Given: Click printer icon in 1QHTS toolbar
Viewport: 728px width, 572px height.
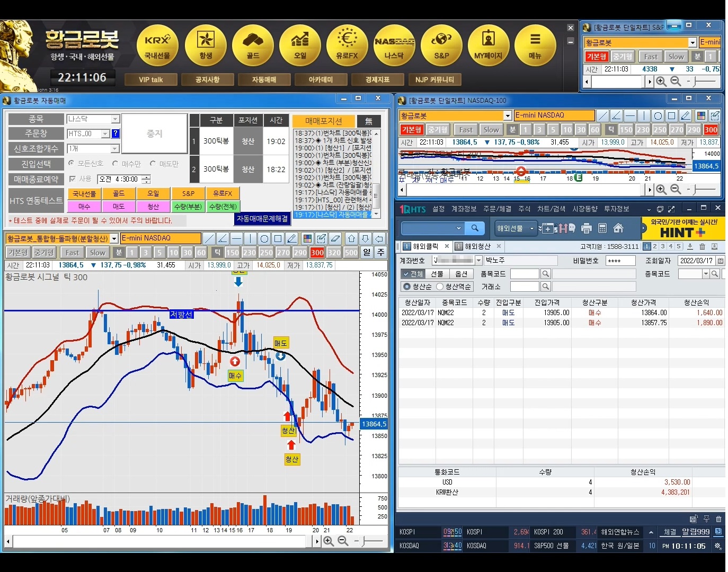Looking at the screenshot, I should click(x=586, y=228).
